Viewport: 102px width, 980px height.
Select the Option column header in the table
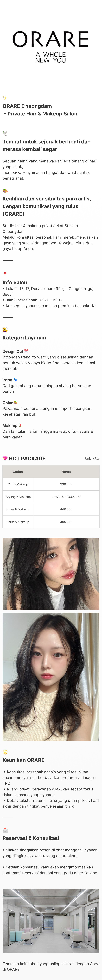point(18,471)
